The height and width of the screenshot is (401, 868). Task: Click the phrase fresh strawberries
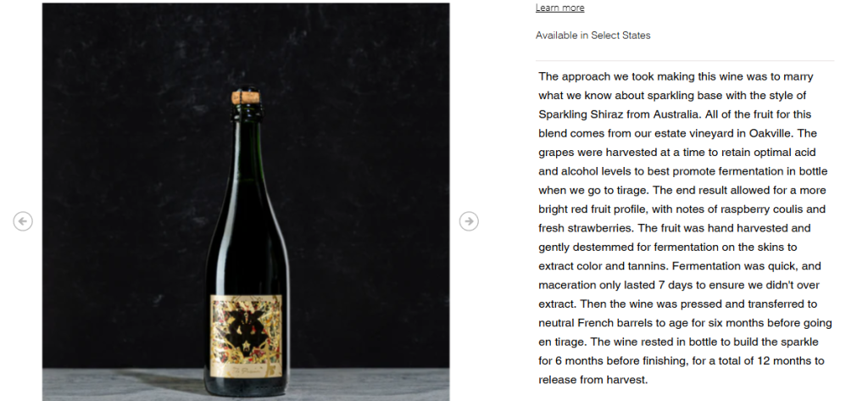[x=586, y=228]
